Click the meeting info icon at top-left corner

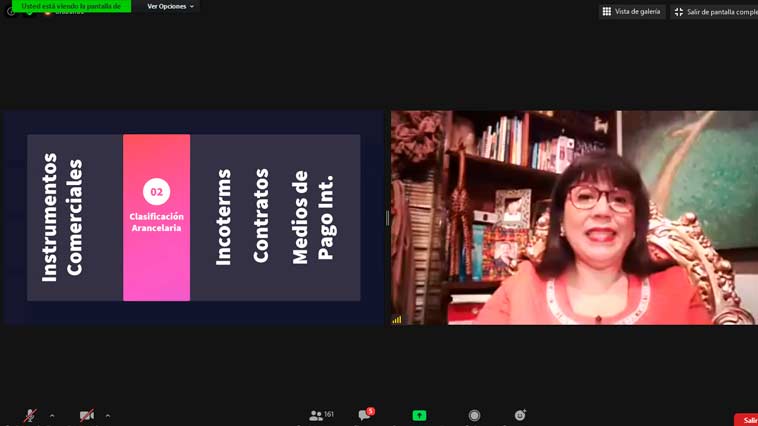(x=11, y=11)
